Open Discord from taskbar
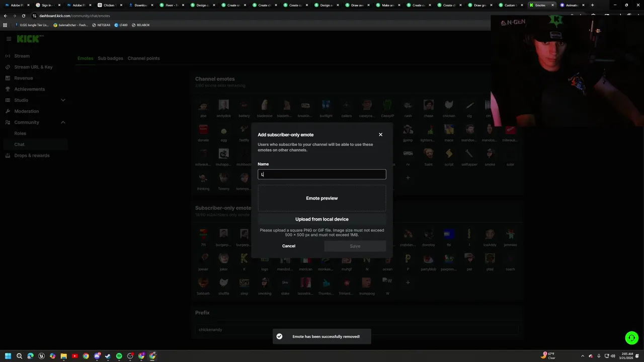Viewport: 644px width, 362px height. (x=97, y=356)
